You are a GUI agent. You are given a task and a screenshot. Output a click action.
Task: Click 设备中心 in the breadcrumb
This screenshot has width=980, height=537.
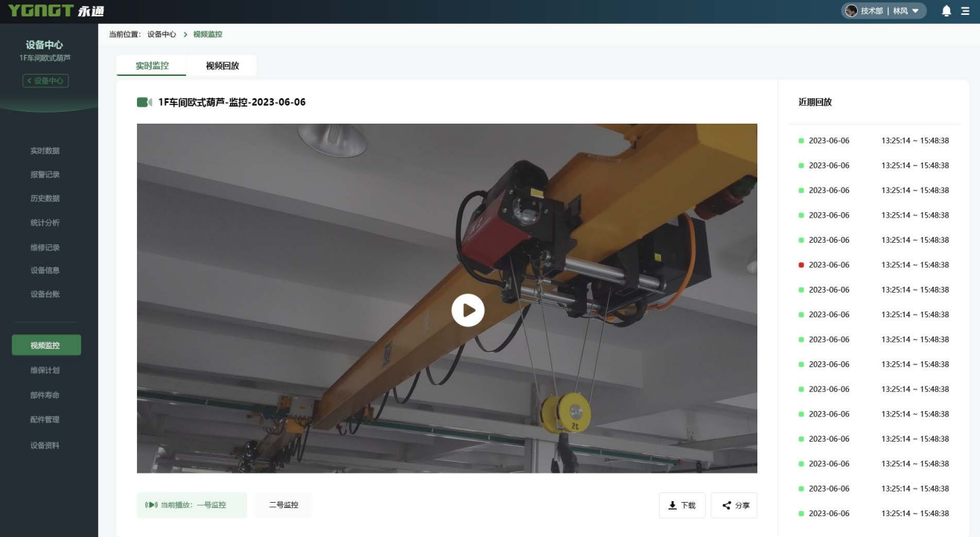coord(162,34)
